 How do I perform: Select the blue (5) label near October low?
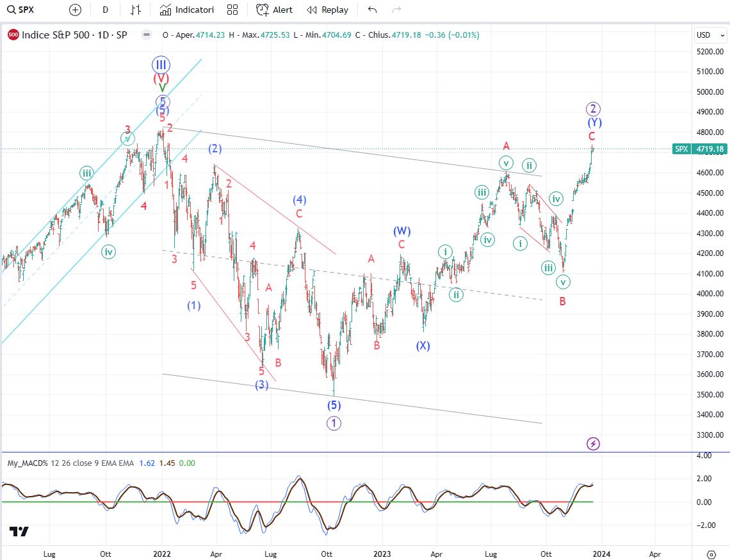pyautogui.click(x=334, y=405)
